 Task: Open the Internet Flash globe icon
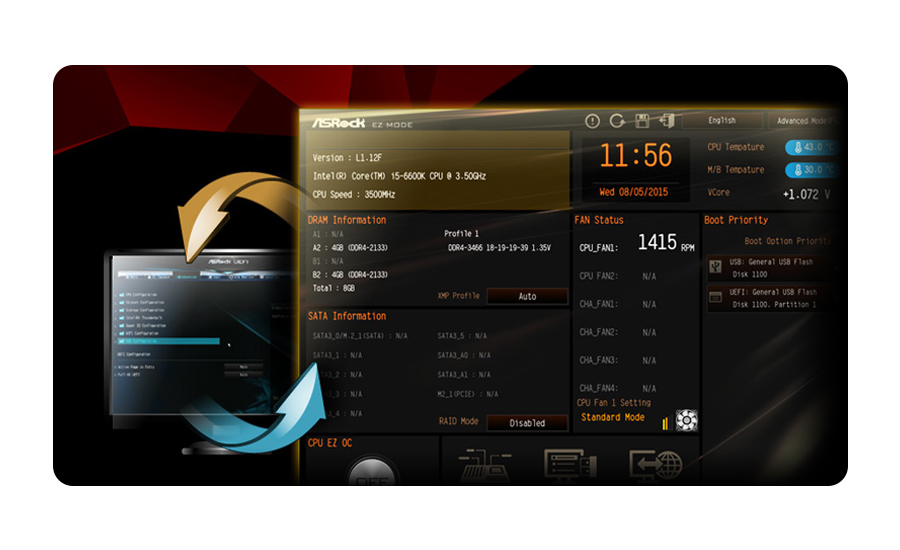click(655, 465)
